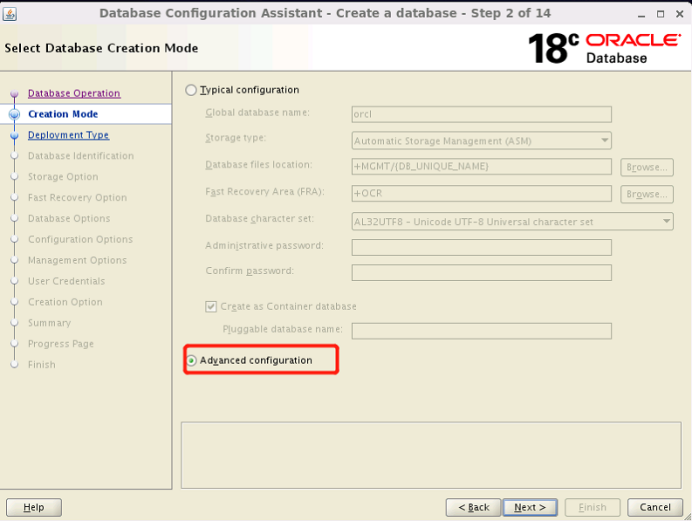Click the Creation Mode step indicator
Viewport: 692px width, 521px height.
coord(14,114)
